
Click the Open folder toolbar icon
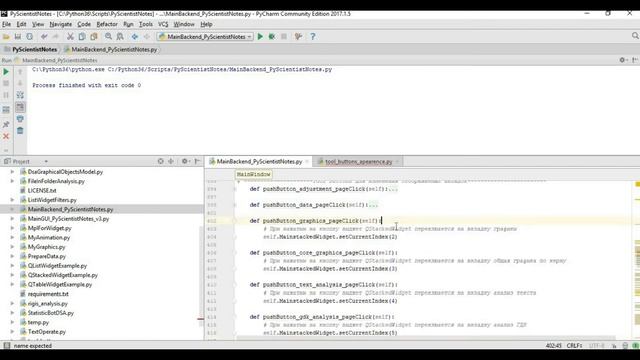click(6, 37)
